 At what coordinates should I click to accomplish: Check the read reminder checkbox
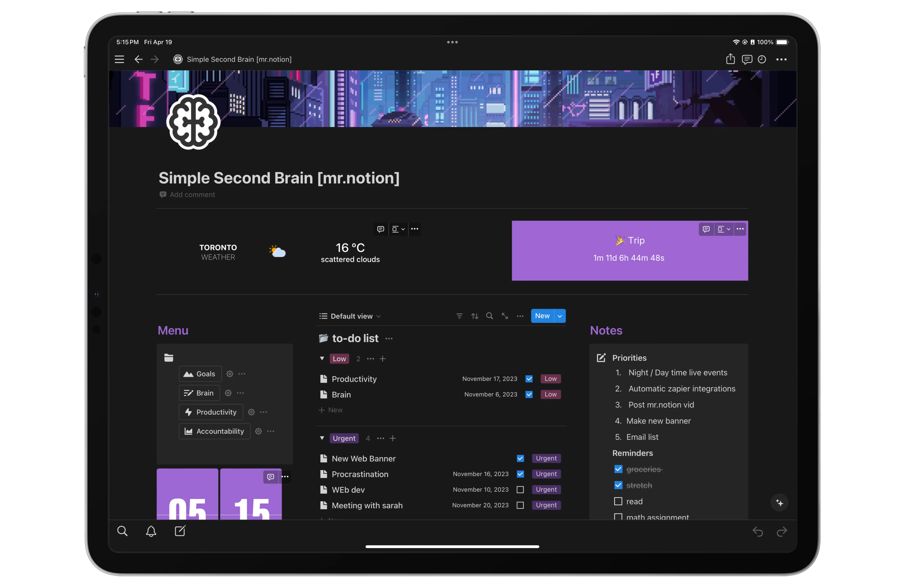pyautogui.click(x=618, y=501)
